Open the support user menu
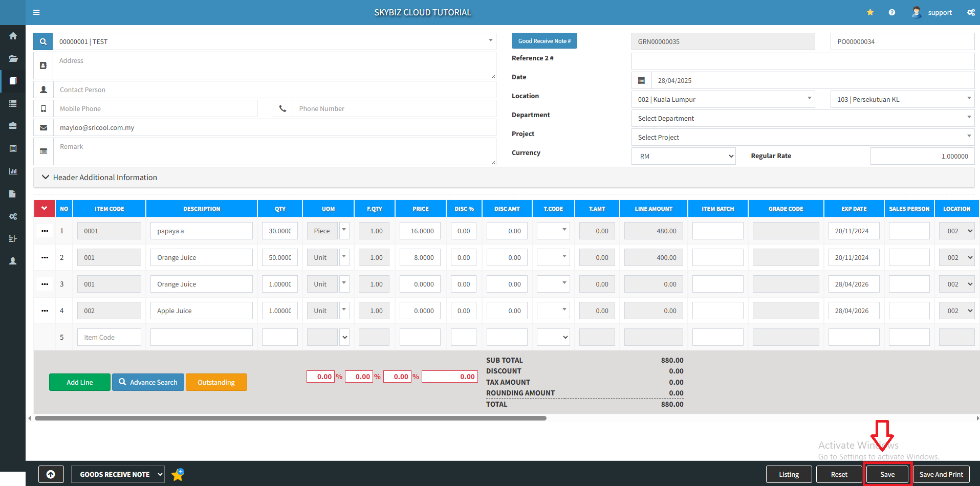 point(932,12)
